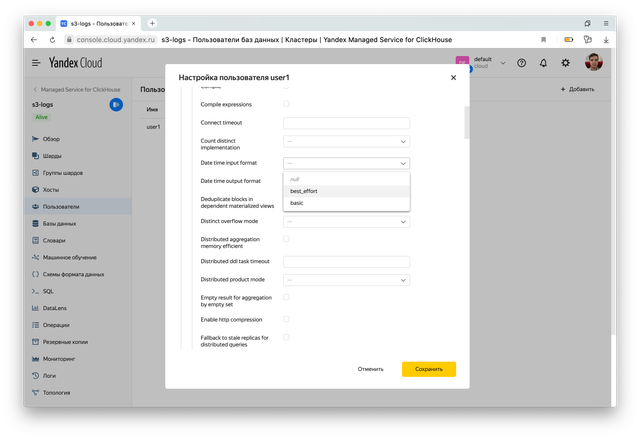Open the Distributed product mode dropdown
The height and width of the screenshot is (438, 640).
tap(346, 279)
